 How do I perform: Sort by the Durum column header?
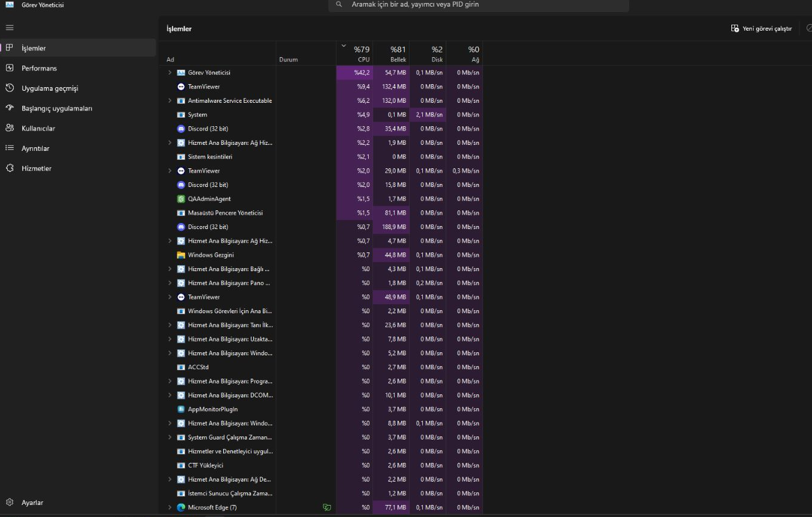tap(306, 53)
